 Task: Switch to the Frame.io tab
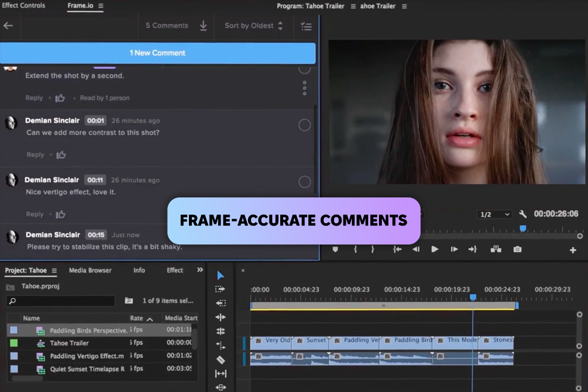[80, 6]
